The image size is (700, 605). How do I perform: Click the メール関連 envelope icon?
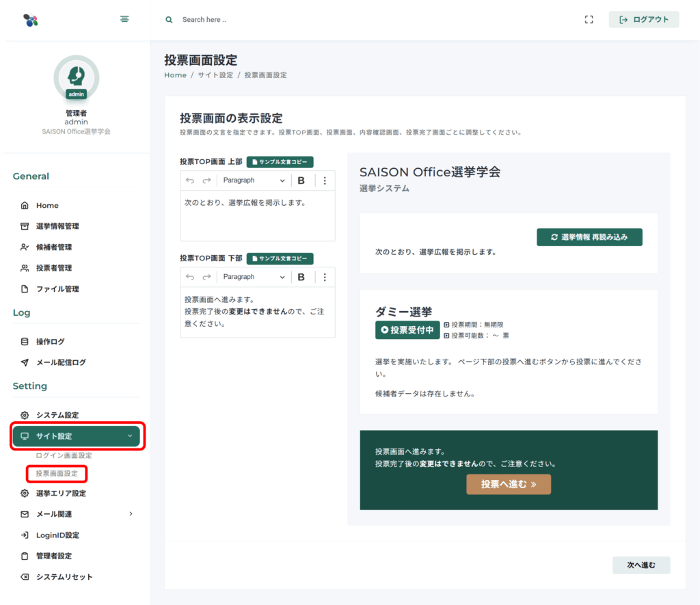point(25,514)
